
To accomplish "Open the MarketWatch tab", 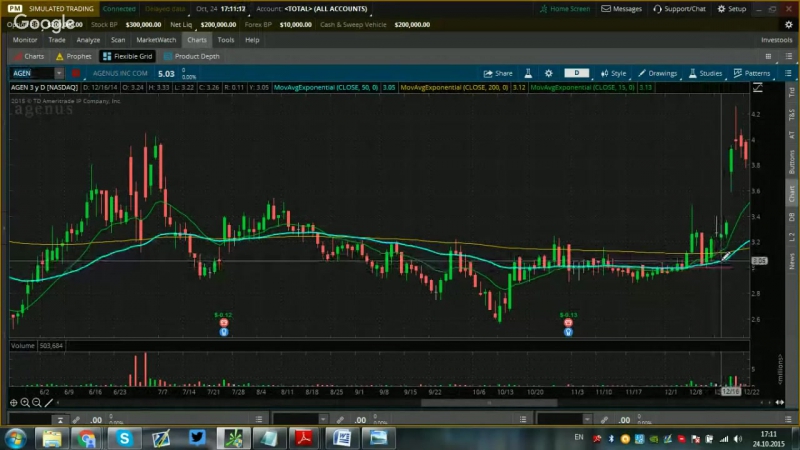I will 156,40.
